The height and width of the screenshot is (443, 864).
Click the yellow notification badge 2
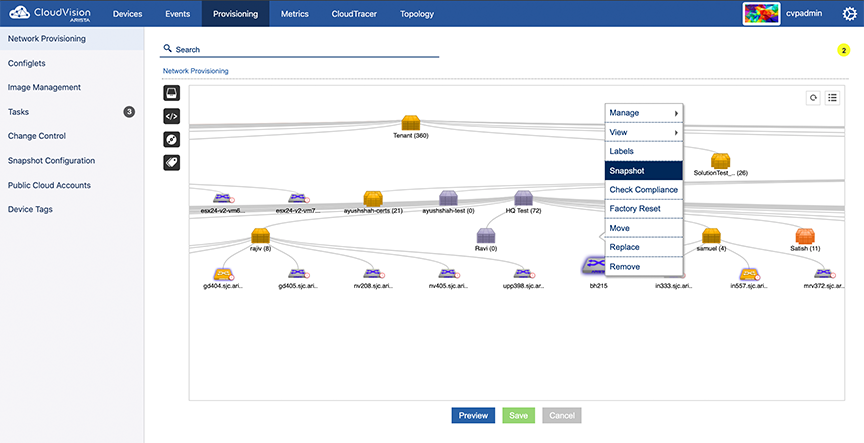(x=843, y=51)
